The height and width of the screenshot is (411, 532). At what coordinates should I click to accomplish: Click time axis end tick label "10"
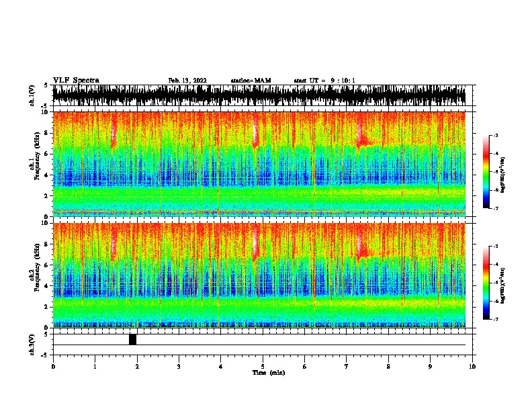(472, 367)
